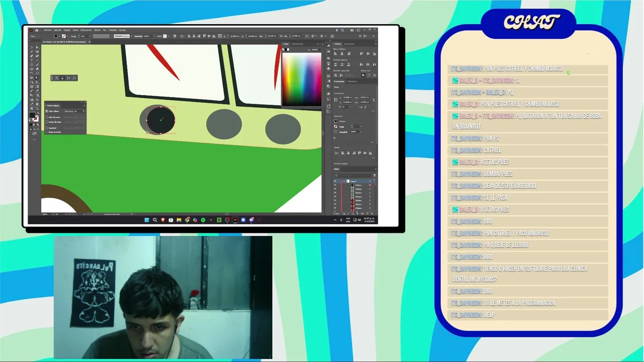Image resolution: width=644 pixels, height=362 pixels.
Task: Select the Type tool
Action: click(x=32, y=60)
